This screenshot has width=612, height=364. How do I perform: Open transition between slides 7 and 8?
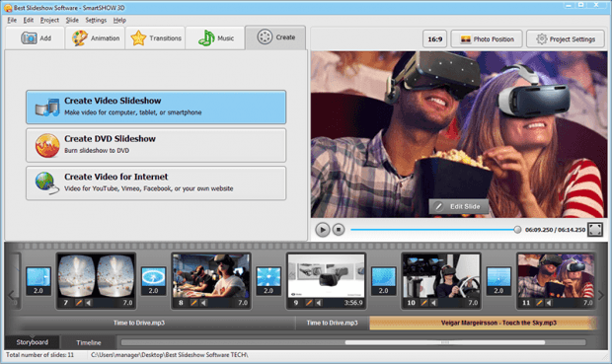(x=153, y=280)
